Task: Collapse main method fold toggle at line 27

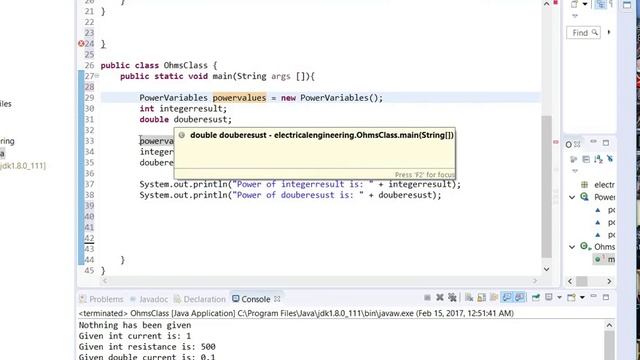Action: coord(97,76)
